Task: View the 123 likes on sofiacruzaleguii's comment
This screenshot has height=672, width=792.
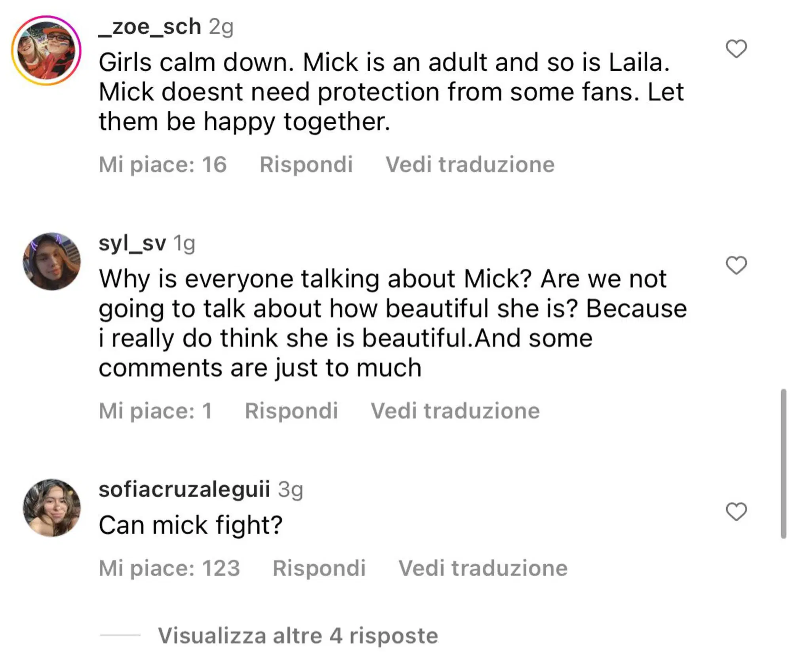Action: coord(169,568)
